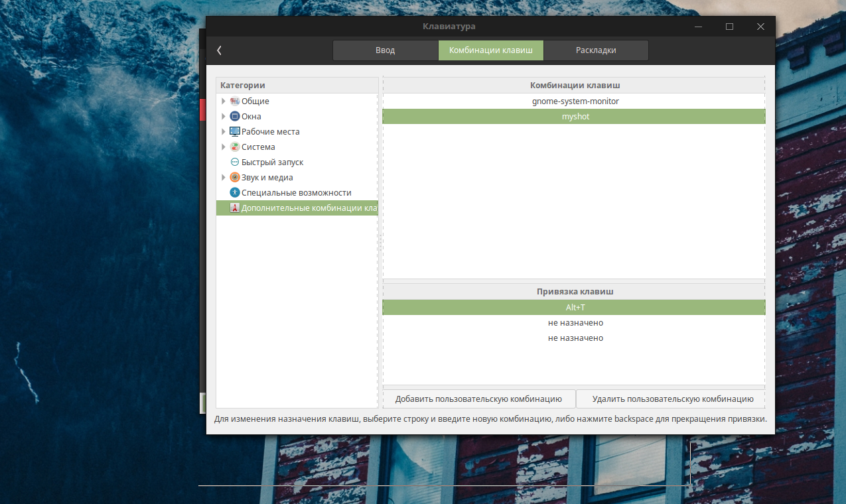This screenshot has width=846, height=504.
Task: Click the Общие category icon
Action: [235, 101]
